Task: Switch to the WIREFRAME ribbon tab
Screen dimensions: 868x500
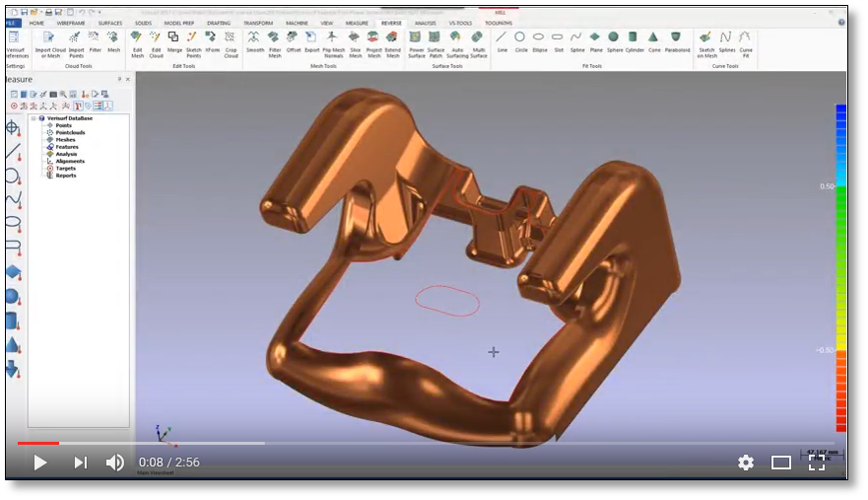Action: [71, 24]
